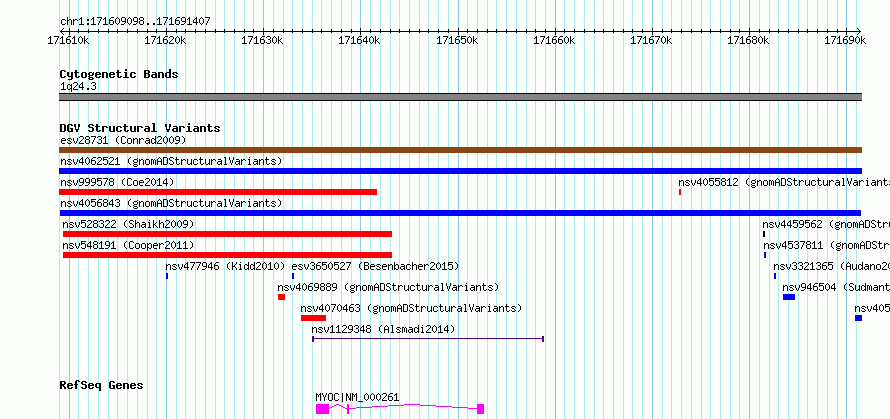Click the 171670k ruler tick label
890x419 pixels.
coord(651,40)
